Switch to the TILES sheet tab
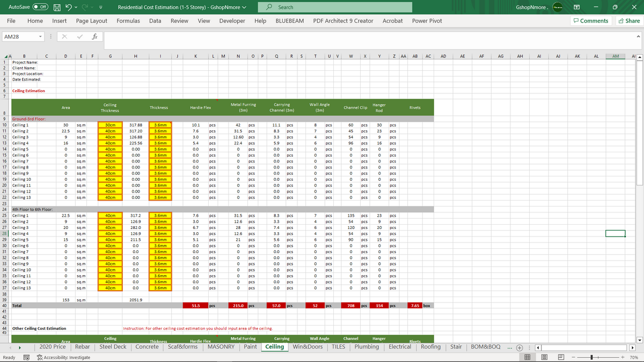644x362 pixels. [338, 346]
